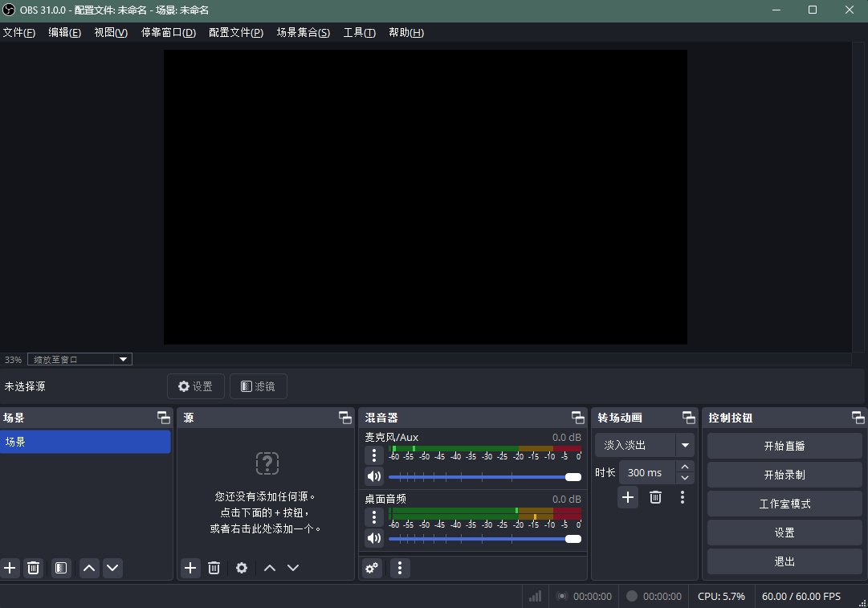Screen dimensions: 868x608
Task: Click the 开始录制 button
Action: [x=784, y=475]
